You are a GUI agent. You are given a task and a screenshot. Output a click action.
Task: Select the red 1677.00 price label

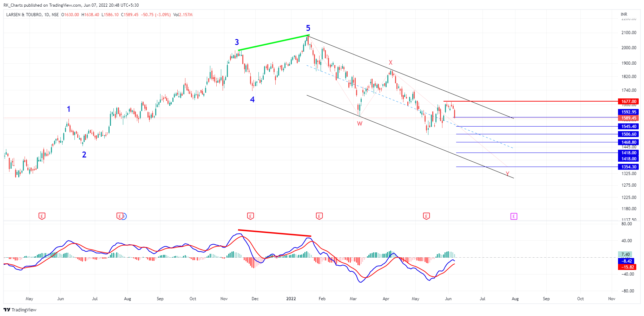pyautogui.click(x=628, y=102)
